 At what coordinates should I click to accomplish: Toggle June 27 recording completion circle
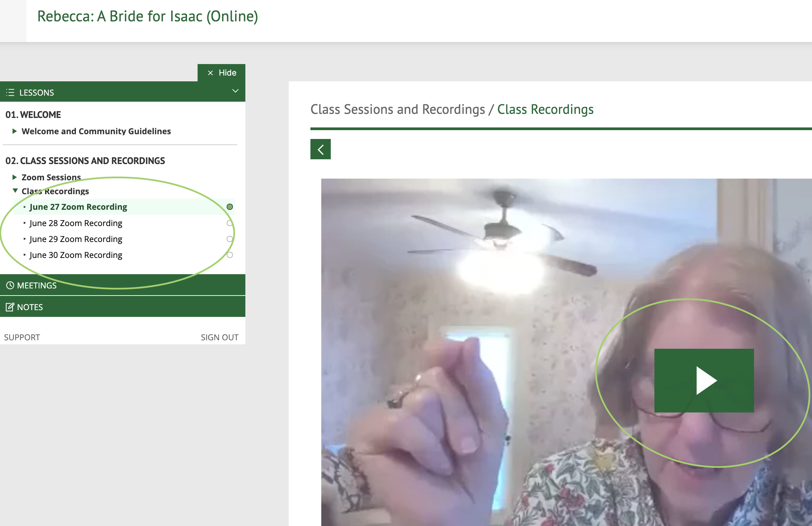tap(230, 207)
